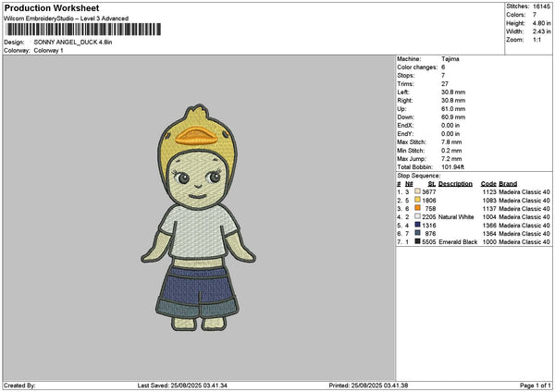This screenshot has width=555, height=392.
Task: Click the Max Jump value 7.2 mm
Action: (451, 159)
